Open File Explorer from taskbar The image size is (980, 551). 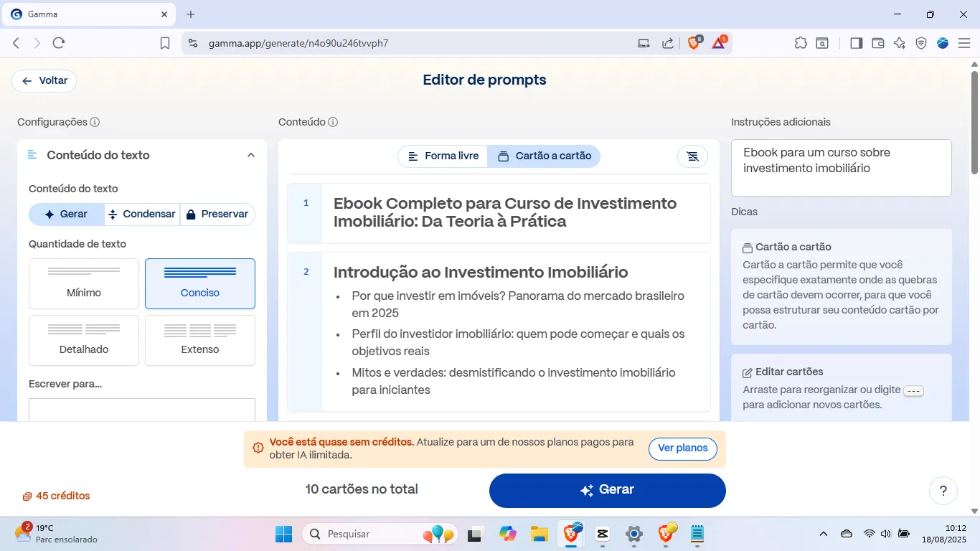coord(540,534)
